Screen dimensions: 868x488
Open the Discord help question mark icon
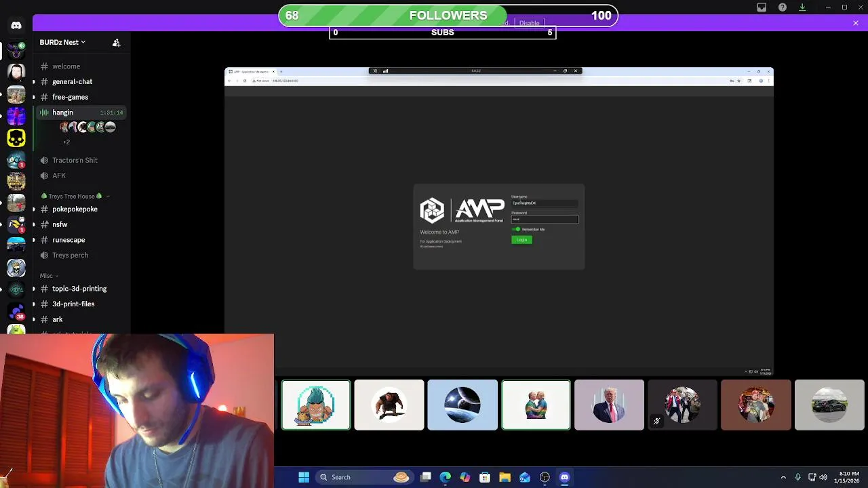tap(783, 7)
